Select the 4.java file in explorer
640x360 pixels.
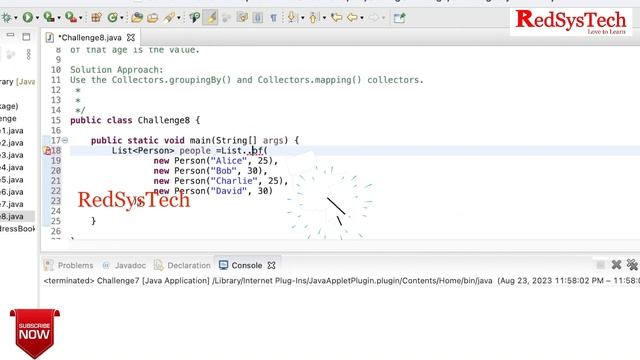[12, 167]
